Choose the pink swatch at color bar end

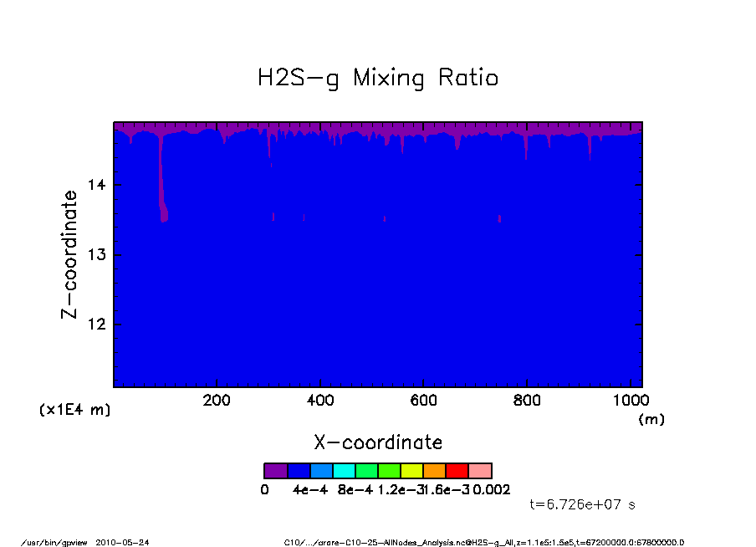tap(480, 471)
